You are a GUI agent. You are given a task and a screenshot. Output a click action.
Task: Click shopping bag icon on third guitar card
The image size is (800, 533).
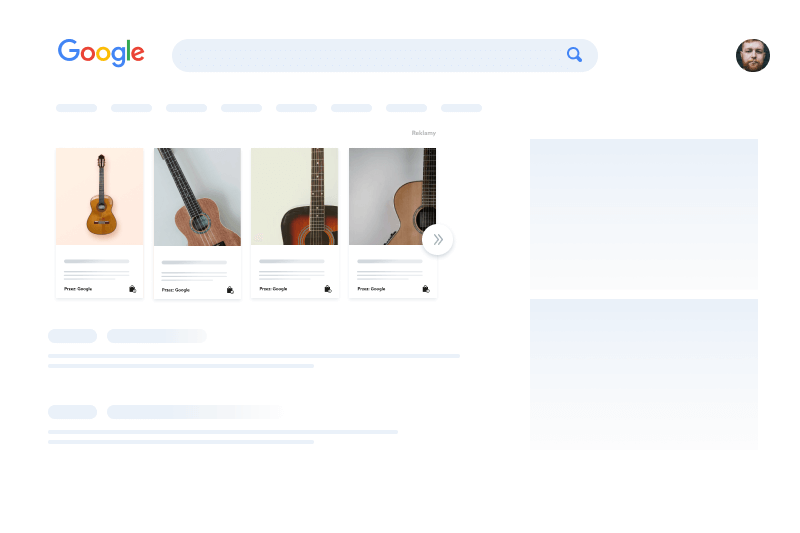328,289
